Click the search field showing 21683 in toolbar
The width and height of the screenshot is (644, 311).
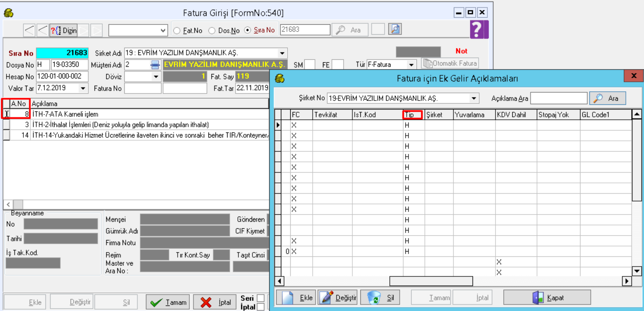point(305,30)
